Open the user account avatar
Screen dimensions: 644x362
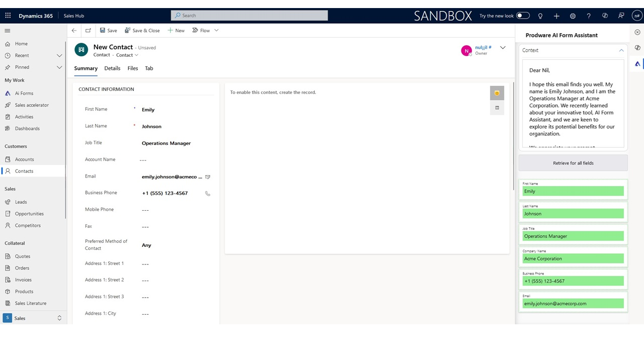(636, 16)
